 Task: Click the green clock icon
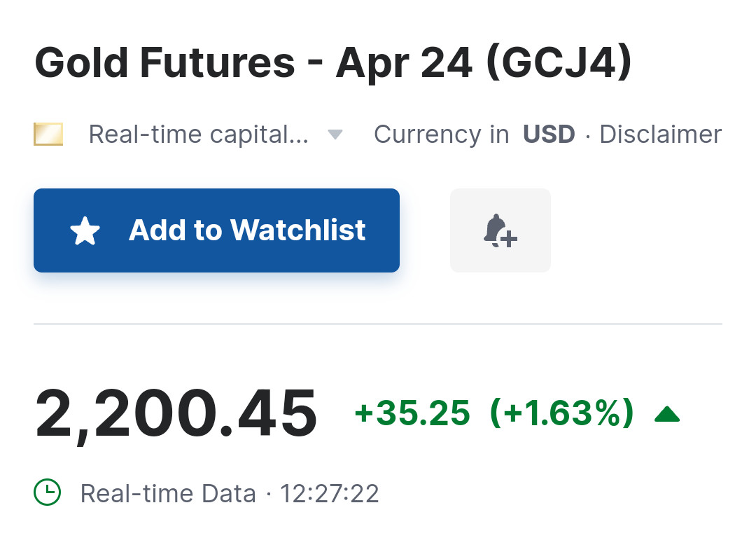[x=48, y=493]
